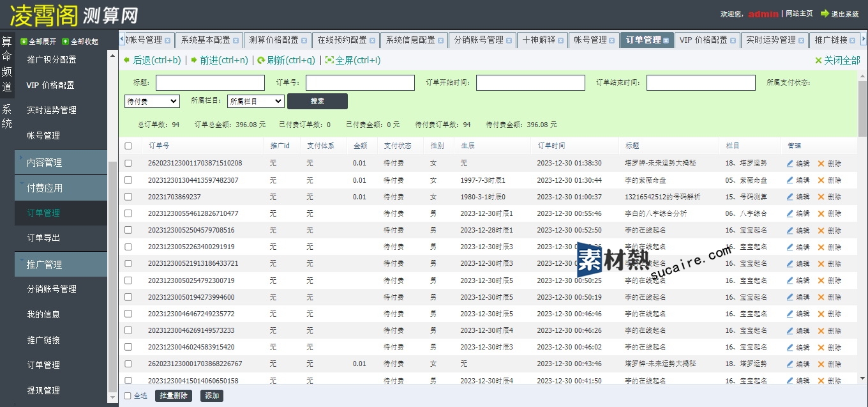
Task: Click the 全部收起 collapse-all icon in sidebar
Action: 65,42
